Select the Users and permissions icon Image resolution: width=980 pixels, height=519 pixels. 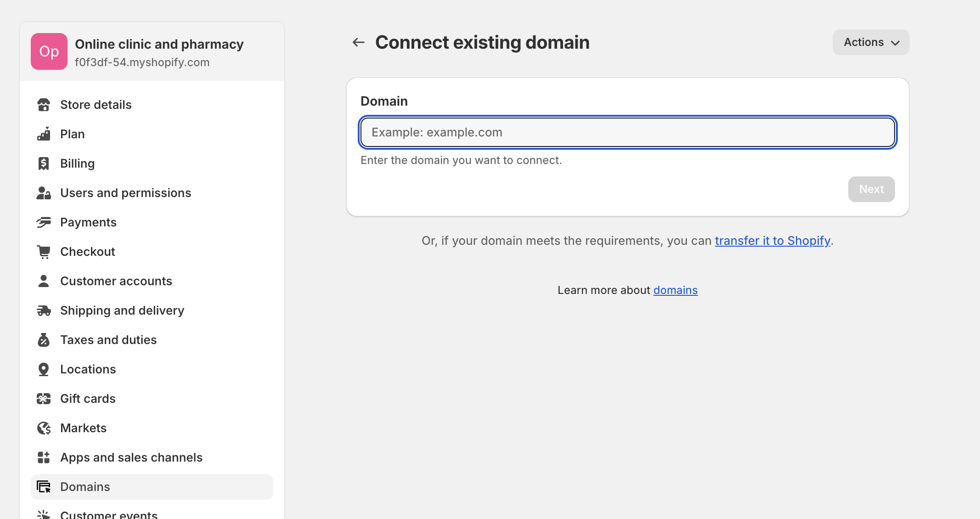[44, 192]
